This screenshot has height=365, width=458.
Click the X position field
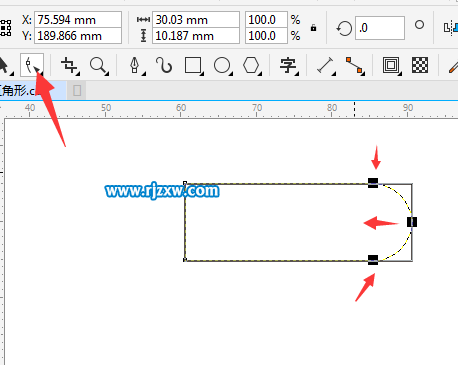tap(78, 20)
